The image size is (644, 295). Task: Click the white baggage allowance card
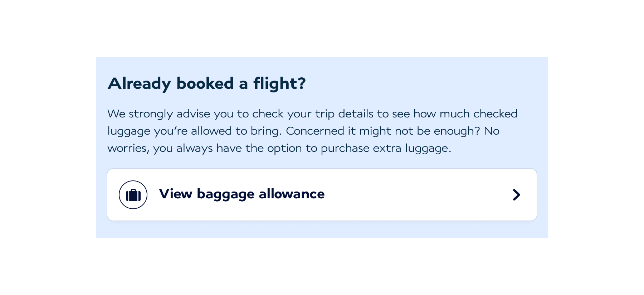(394, 195)
